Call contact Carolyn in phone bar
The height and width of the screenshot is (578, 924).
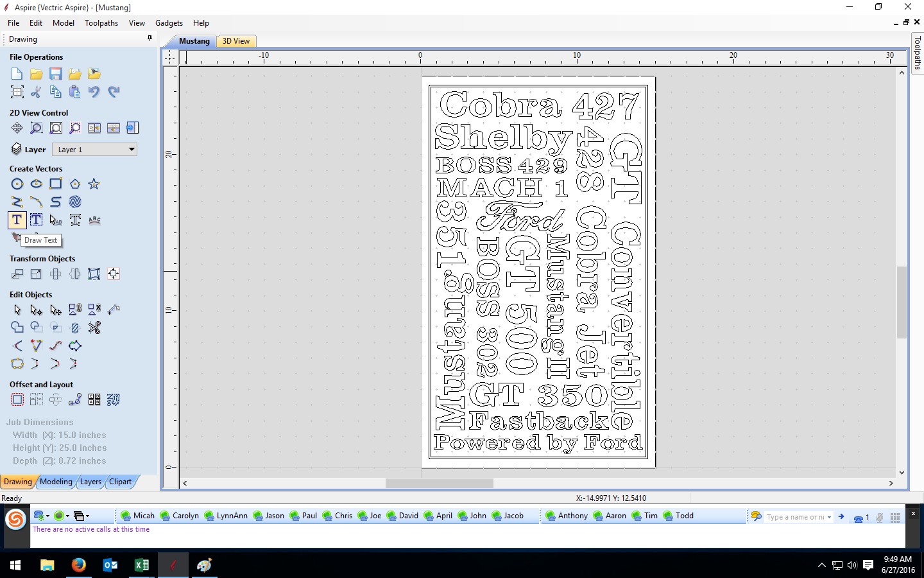pyautogui.click(x=180, y=516)
